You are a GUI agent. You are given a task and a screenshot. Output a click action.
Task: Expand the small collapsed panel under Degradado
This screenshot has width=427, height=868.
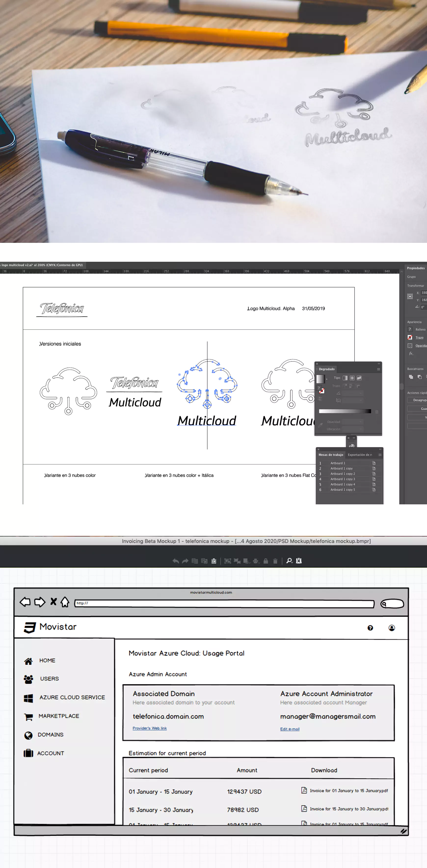pos(354,438)
